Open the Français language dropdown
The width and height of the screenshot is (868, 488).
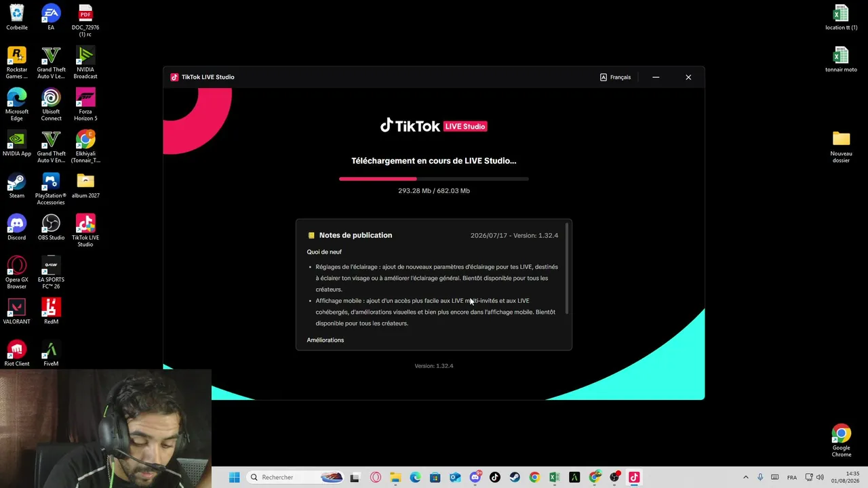pos(616,77)
